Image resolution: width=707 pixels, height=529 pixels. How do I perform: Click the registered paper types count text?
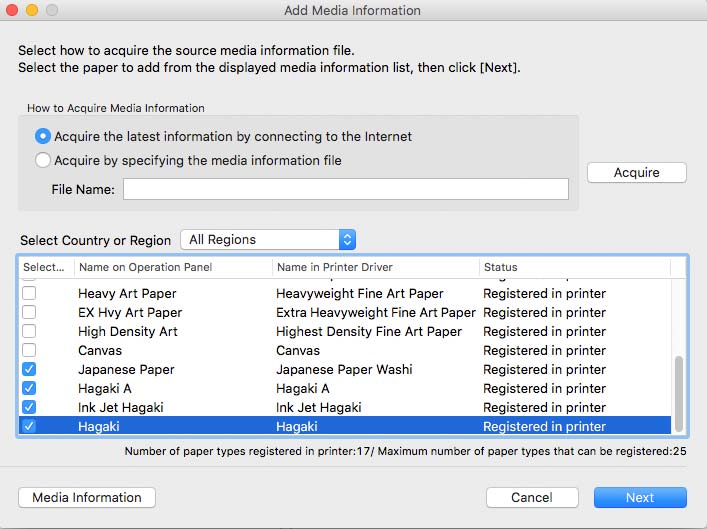[405, 451]
